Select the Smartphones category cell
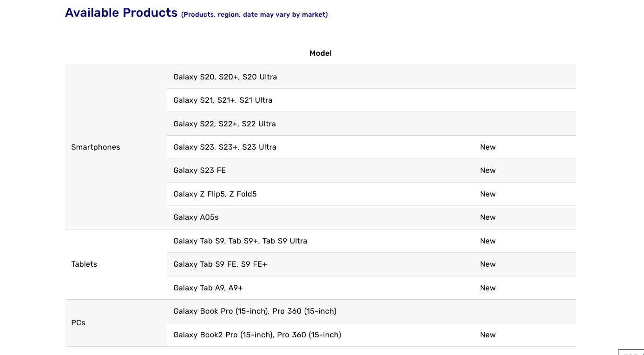644x355 pixels. [116, 147]
